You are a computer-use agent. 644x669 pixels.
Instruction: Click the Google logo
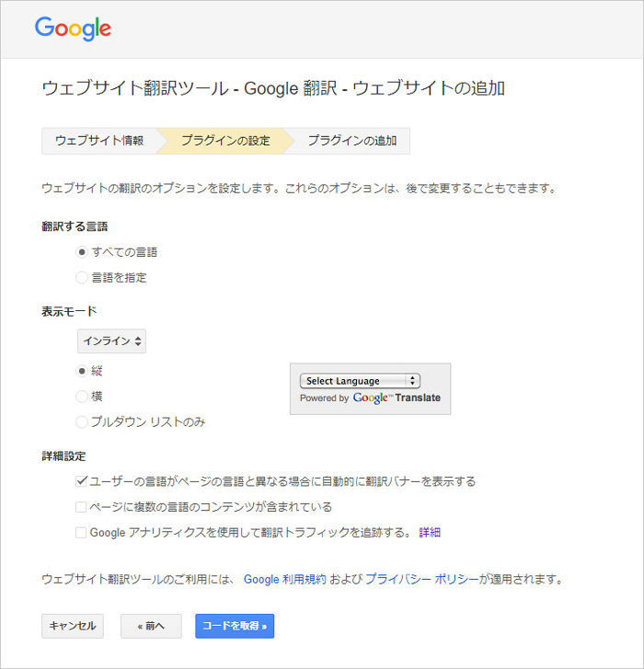[73, 29]
